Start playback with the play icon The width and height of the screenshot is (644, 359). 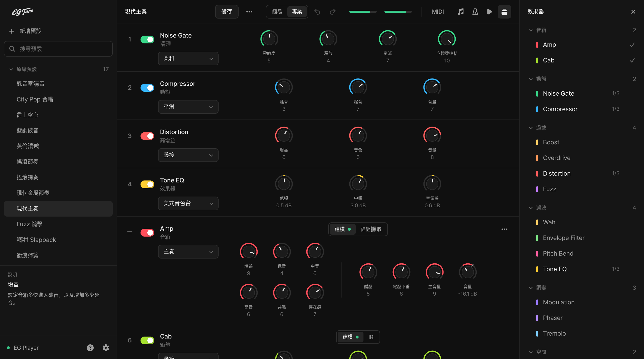coord(490,12)
